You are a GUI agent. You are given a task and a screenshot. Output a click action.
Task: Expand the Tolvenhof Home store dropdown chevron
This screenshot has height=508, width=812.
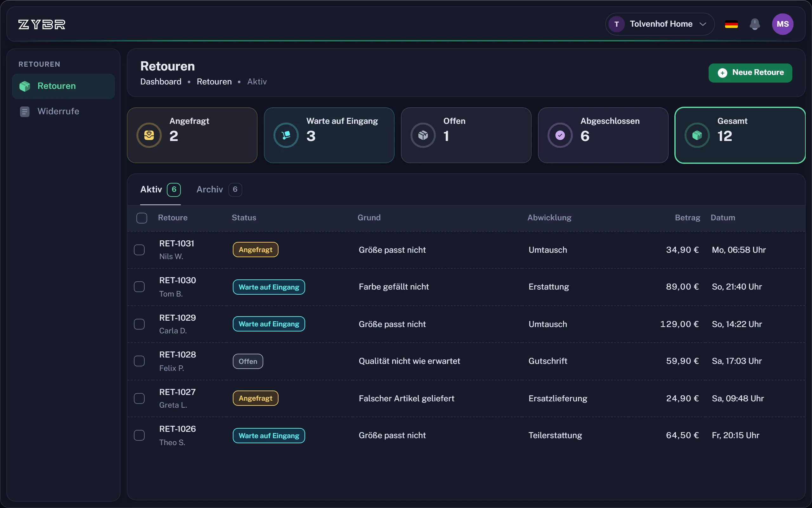pos(703,24)
